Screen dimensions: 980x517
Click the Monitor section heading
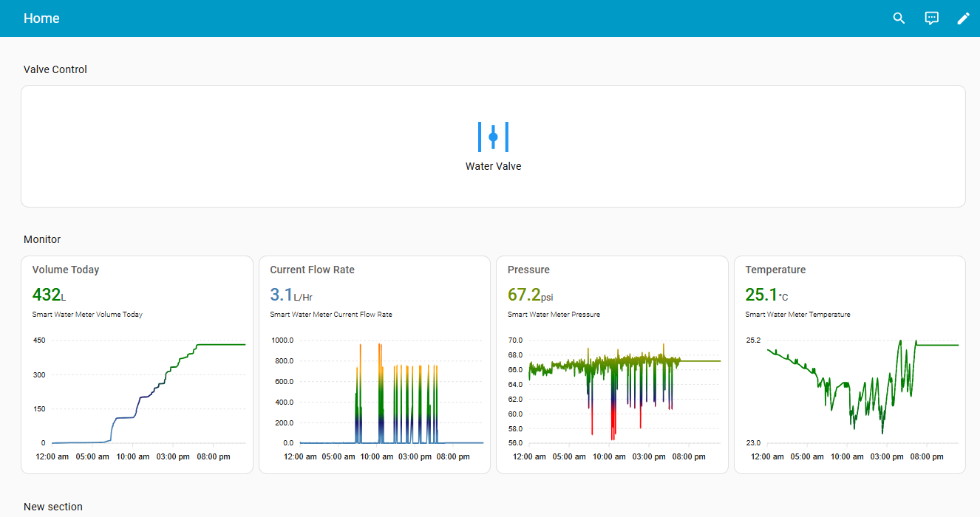(x=42, y=239)
